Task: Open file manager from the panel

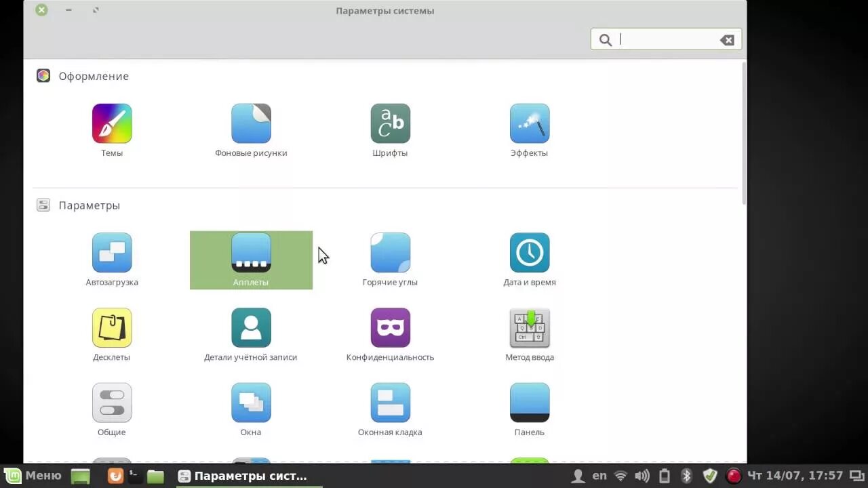Action: coord(155,476)
